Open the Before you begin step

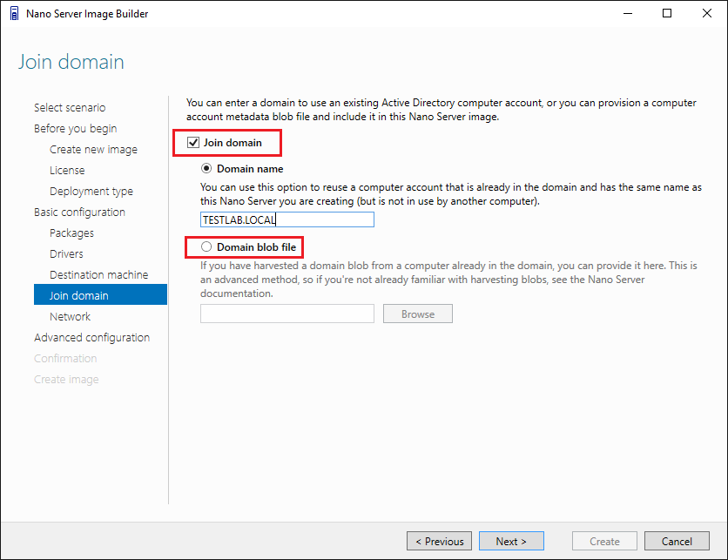[75, 128]
